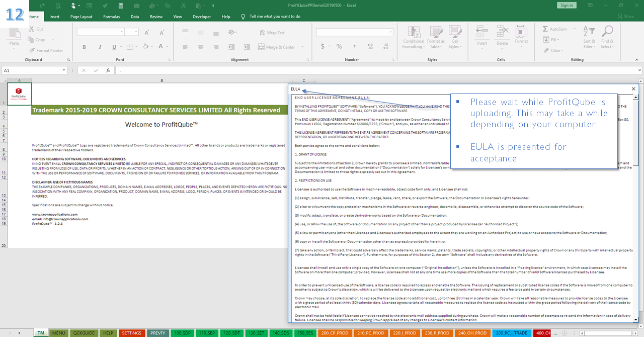The width and height of the screenshot is (644, 362).
Task: Click the AutoSum sigma button
Action: (x=555, y=29)
